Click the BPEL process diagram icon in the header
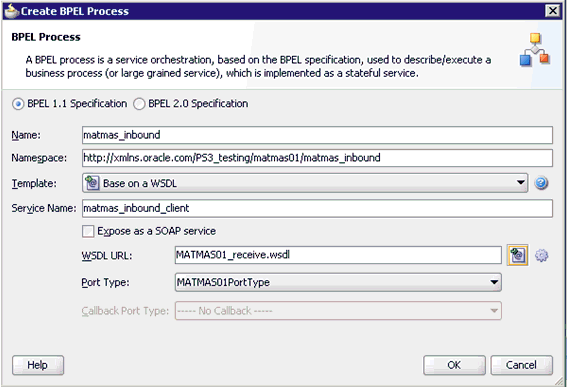The height and width of the screenshot is (388, 567). point(535,50)
